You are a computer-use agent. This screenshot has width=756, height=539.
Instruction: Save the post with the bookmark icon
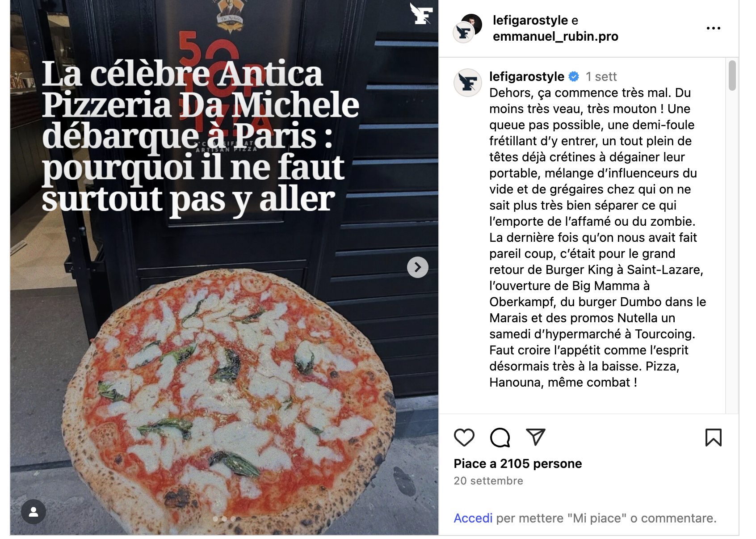tap(713, 438)
